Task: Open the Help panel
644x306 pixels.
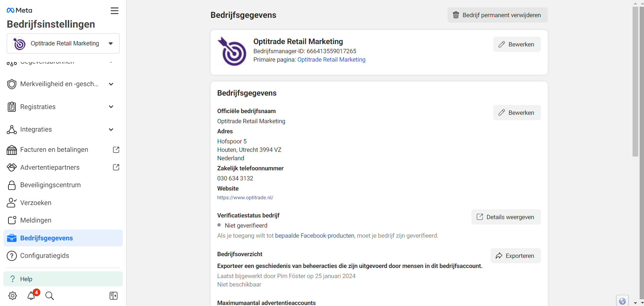Action: click(63, 279)
